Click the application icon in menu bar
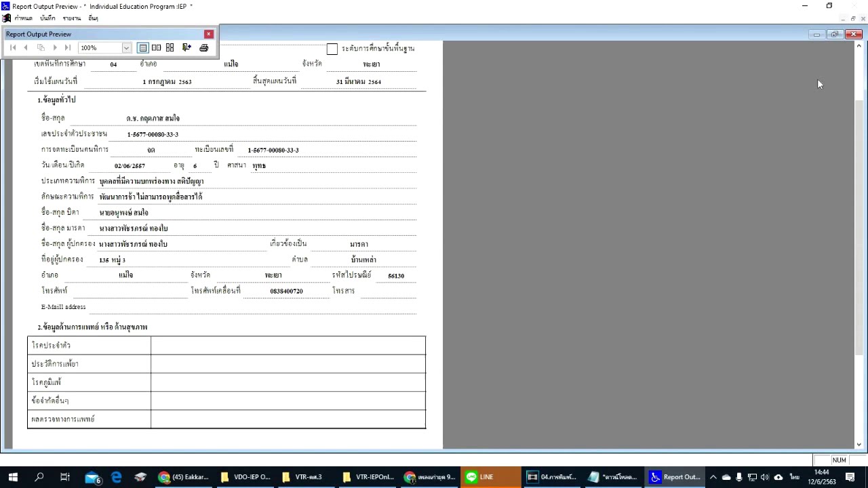This screenshot has width=868, height=488. pyautogui.click(x=7, y=18)
